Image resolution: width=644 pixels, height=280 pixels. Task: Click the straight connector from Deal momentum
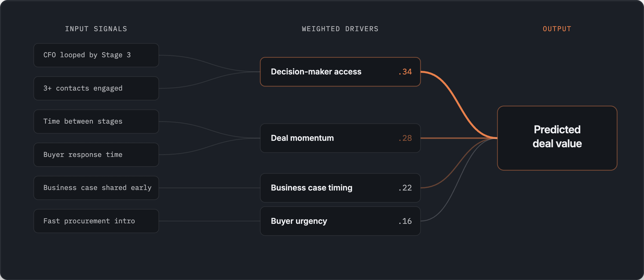(x=459, y=138)
